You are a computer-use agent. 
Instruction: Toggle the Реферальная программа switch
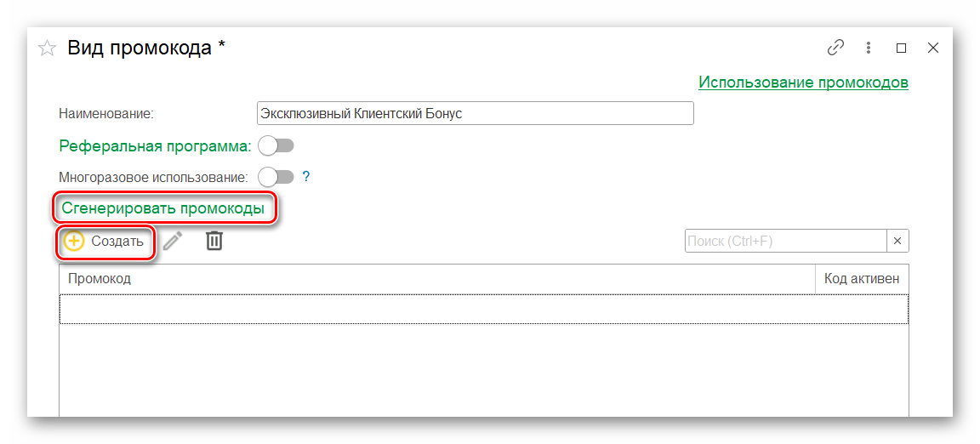click(x=276, y=146)
